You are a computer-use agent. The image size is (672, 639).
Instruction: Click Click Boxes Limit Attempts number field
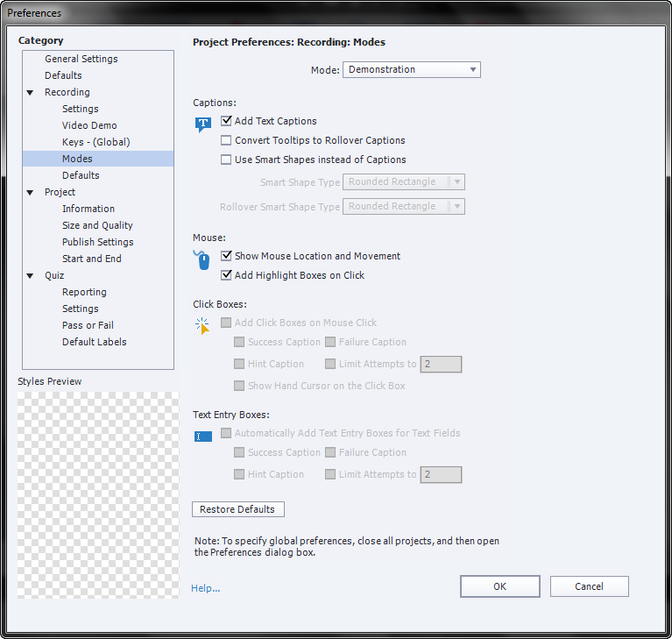(441, 364)
